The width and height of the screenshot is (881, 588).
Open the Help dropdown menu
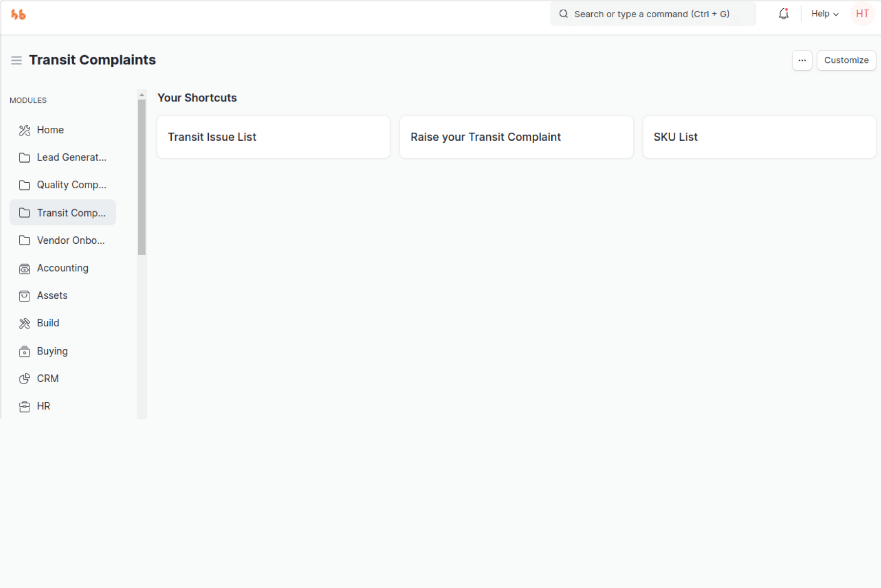(x=824, y=14)
